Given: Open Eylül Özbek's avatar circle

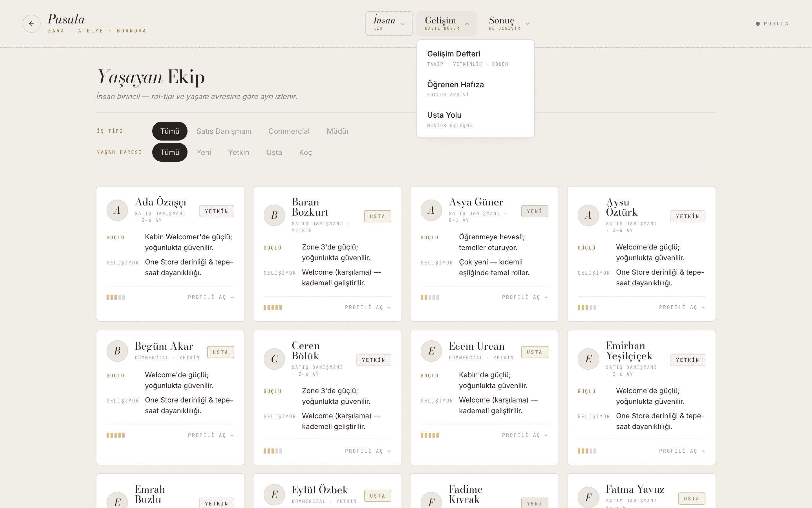Looking at the screenshot, I should pyautogui.click(x=274, y=494).
